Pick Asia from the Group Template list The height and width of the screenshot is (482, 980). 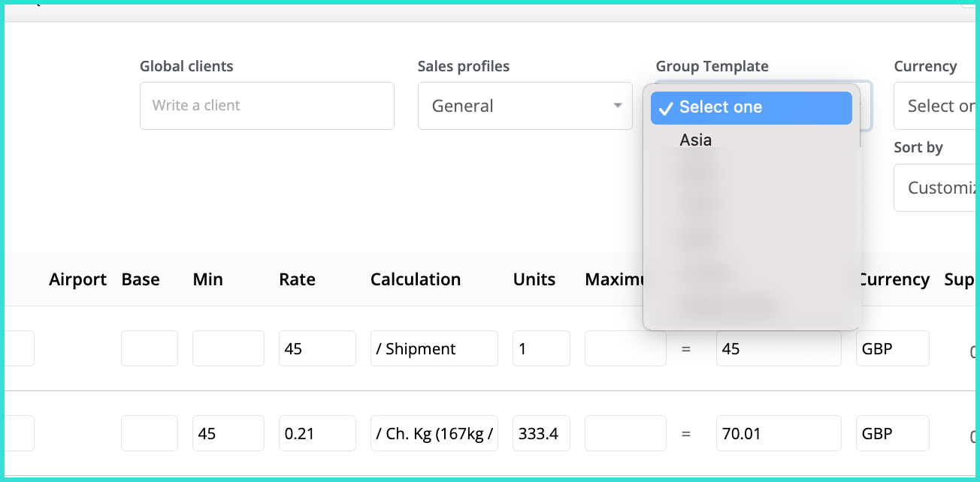[x=696, y=140]
